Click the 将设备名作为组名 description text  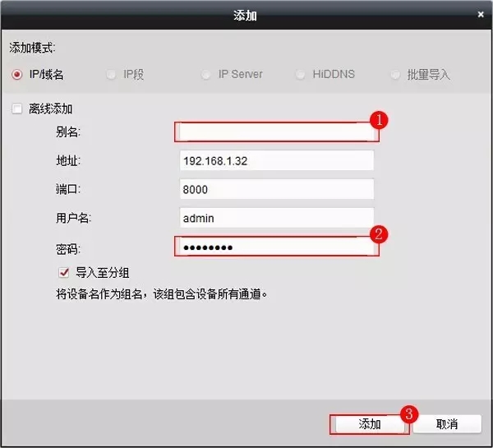150,293
